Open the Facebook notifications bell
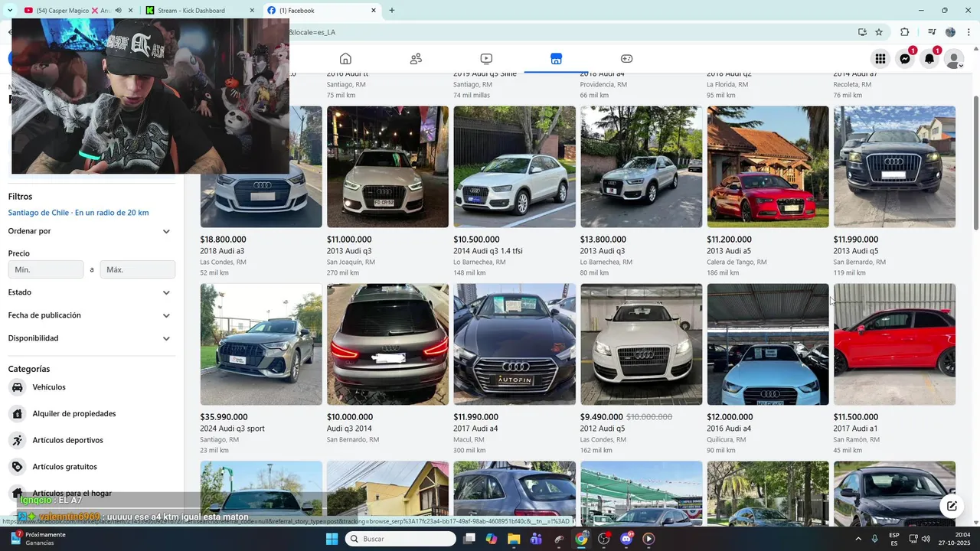980x551 pixels. (929, 59)
